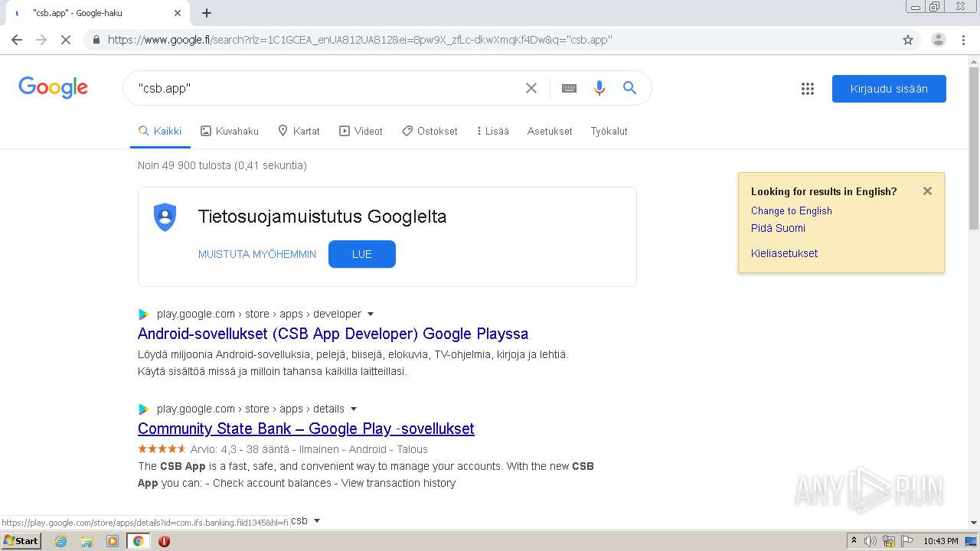Open File Explorer from taskbar
The width and height of the screenshot is (980, 551).
pyautogui.click(x=87, y=541)
